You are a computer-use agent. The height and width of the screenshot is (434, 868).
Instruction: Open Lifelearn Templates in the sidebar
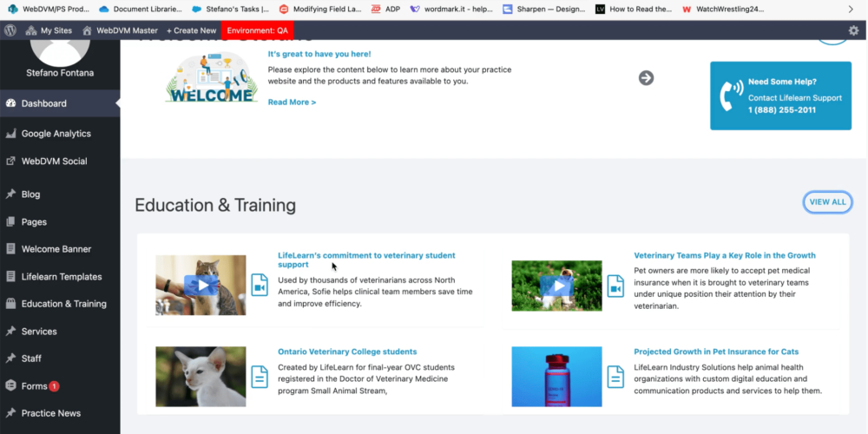coord(60,277)
